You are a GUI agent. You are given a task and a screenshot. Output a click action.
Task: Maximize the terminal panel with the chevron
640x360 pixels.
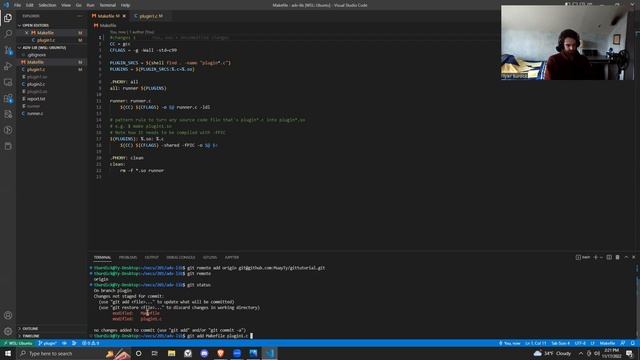(x=626, y=257)
